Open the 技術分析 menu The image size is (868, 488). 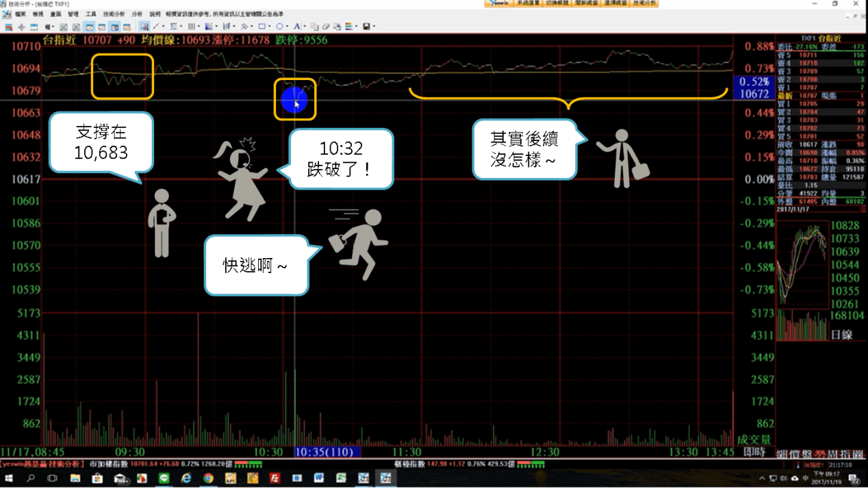[114, 14]
